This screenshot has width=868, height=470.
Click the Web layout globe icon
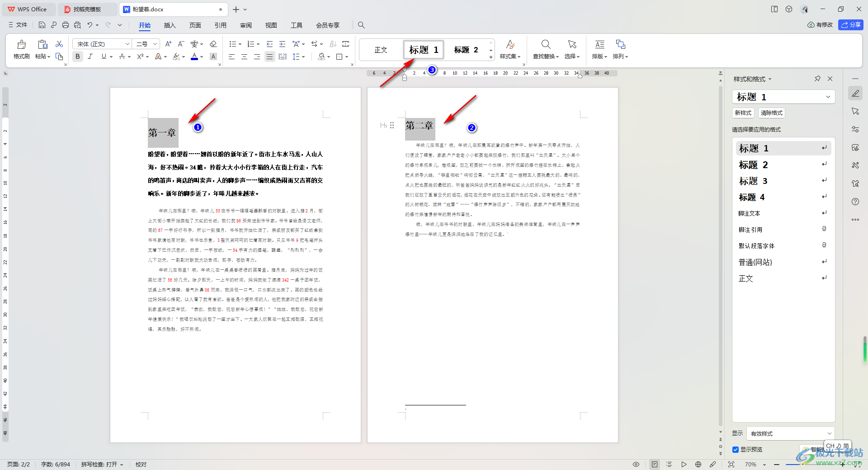coord(698,464)
